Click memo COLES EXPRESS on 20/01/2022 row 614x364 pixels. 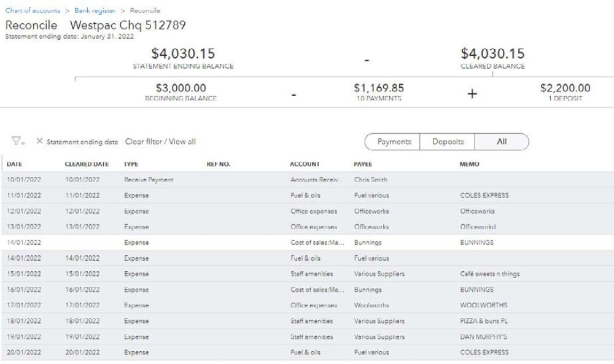(484, 352)
